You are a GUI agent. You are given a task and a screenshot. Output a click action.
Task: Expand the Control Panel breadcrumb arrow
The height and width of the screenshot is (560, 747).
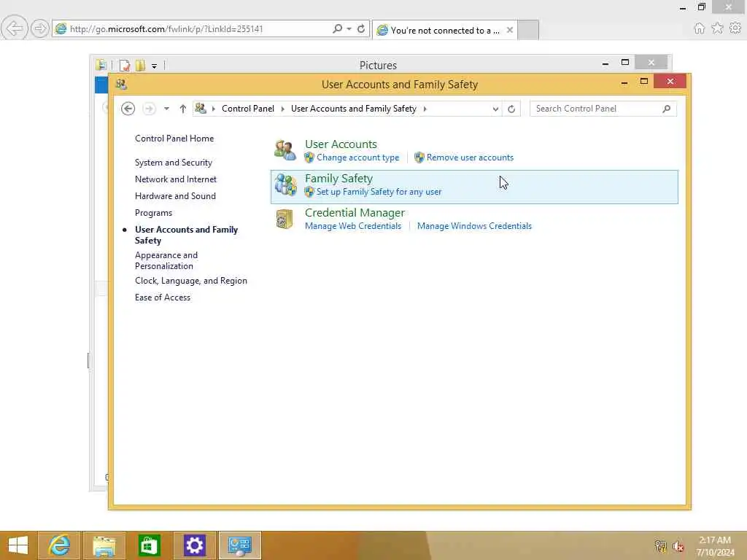point(282,109)
